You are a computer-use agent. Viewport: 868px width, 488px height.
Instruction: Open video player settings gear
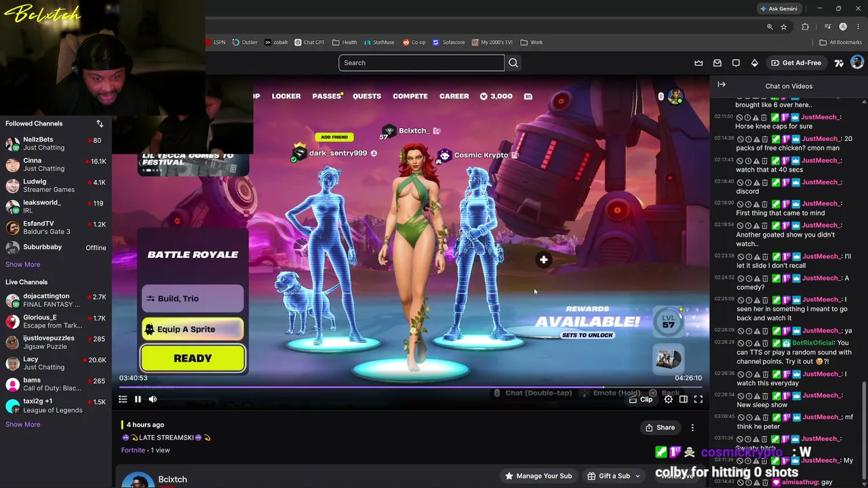(669, 399)
